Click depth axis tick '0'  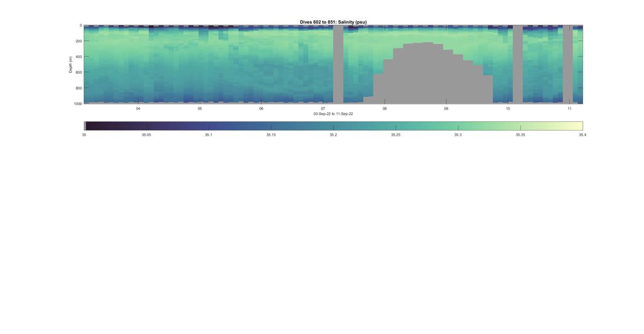pyautogui.click(x=80, y=25)
